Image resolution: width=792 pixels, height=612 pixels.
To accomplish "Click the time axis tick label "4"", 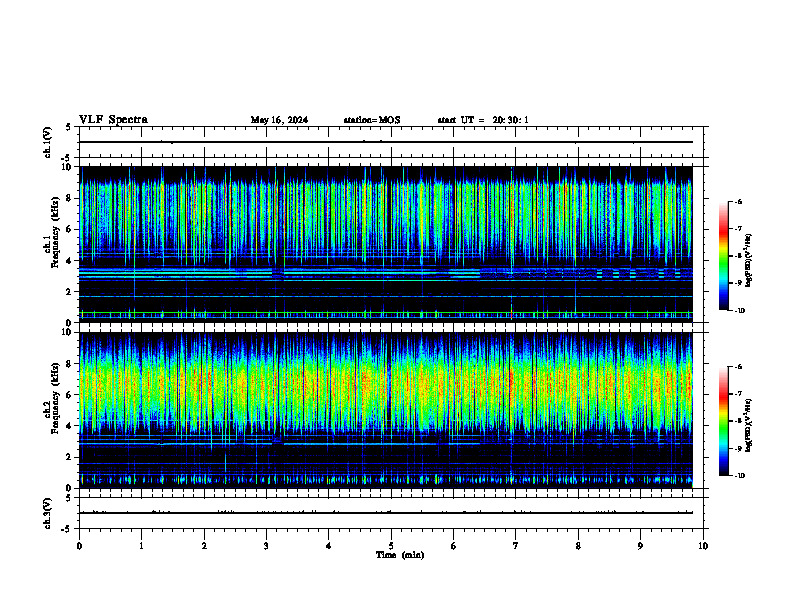I will click(x=329, y=546).
